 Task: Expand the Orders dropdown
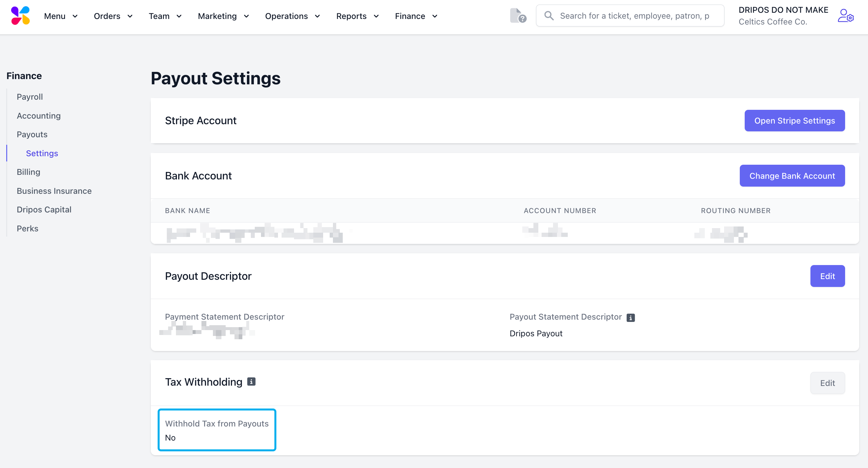[x=113, y=16]
